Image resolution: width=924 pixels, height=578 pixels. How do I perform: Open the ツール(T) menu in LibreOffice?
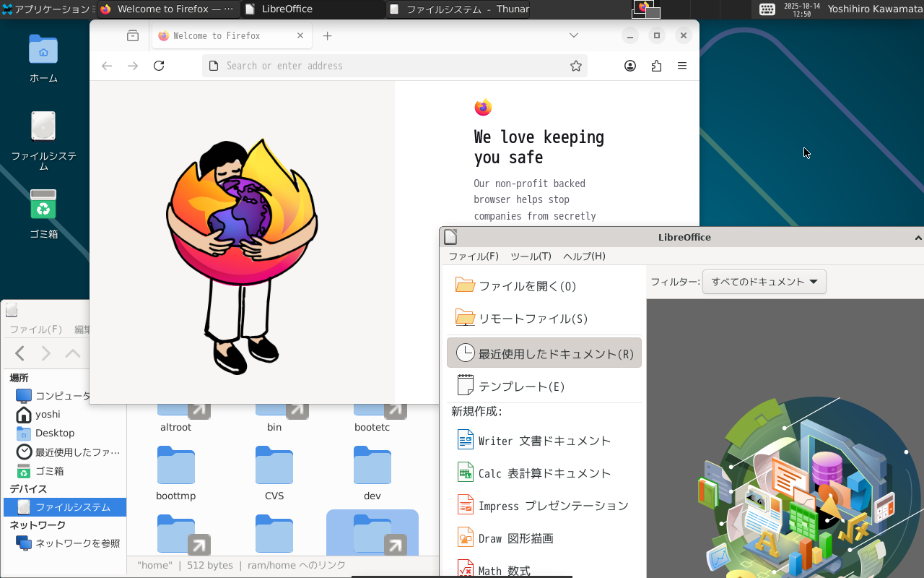(x=531, y=256)
